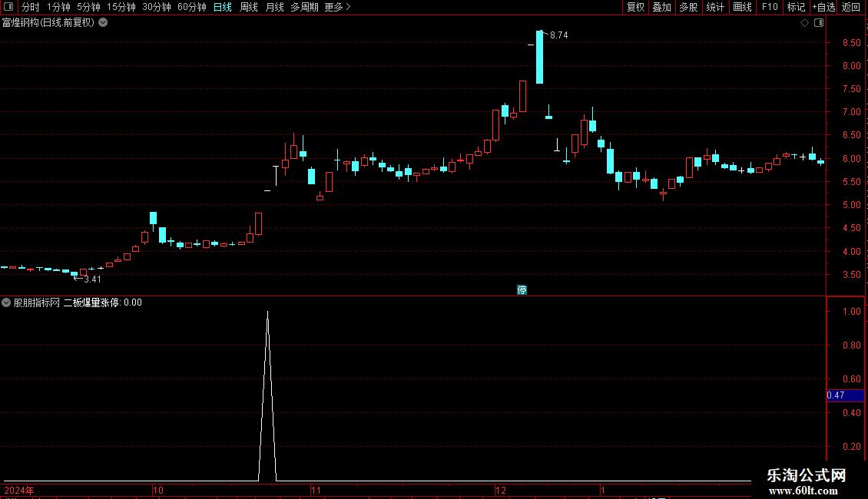Open the indicator pane dropdown circle
Image resolution: width=868 pixels, height=499 pixels.
pyautogui.click(x=6, y=302)
